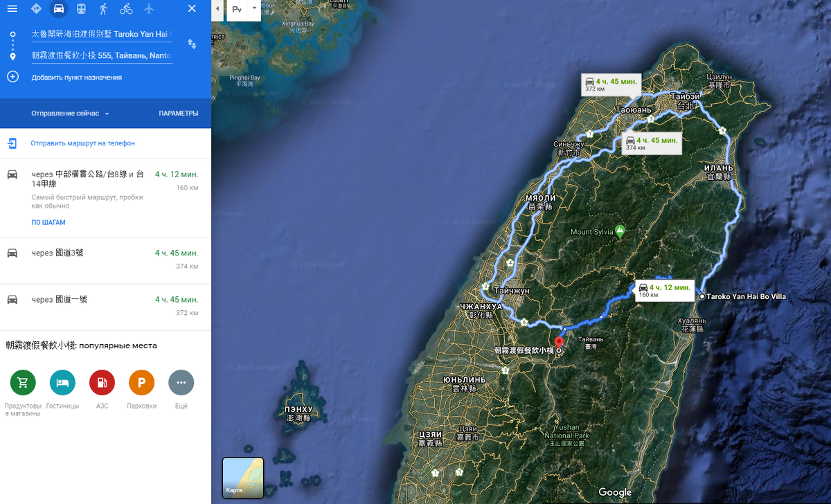
Task: Search nearby grocery stores
Action: click(23, 382)
